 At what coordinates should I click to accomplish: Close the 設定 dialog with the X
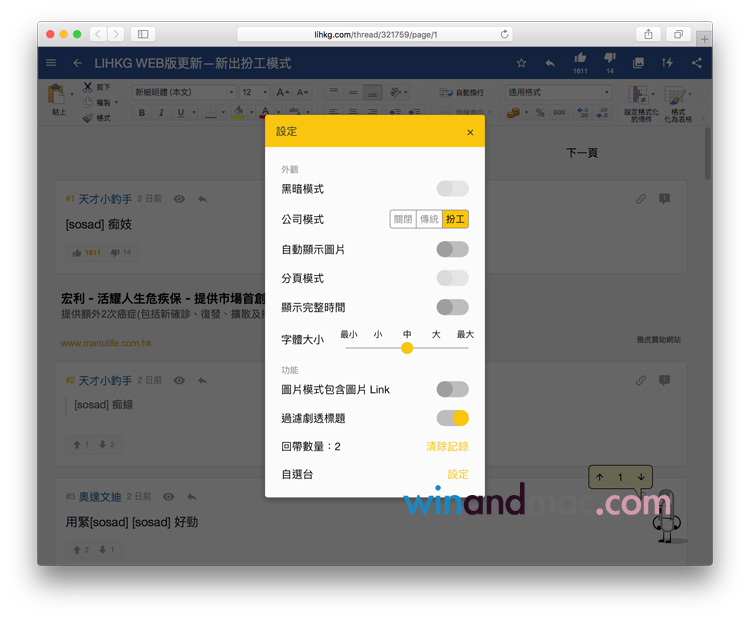click(470, 132)
